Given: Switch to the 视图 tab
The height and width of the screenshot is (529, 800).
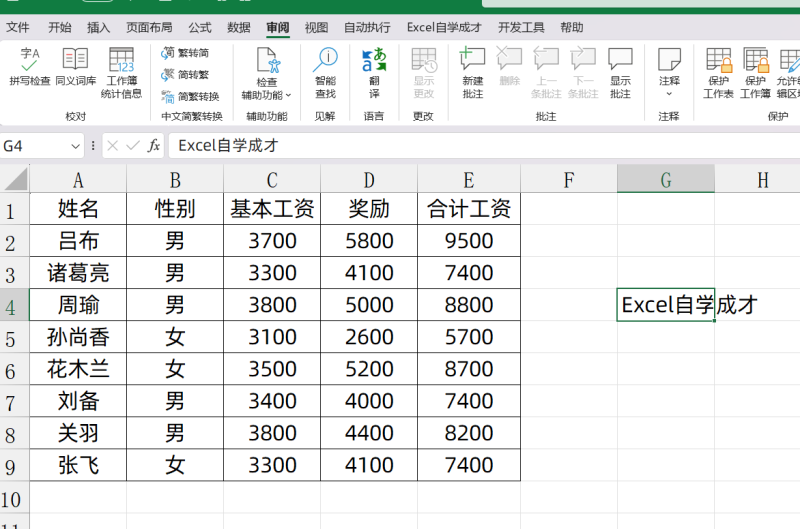Looking at the screenshot, I should click(316, 27).
